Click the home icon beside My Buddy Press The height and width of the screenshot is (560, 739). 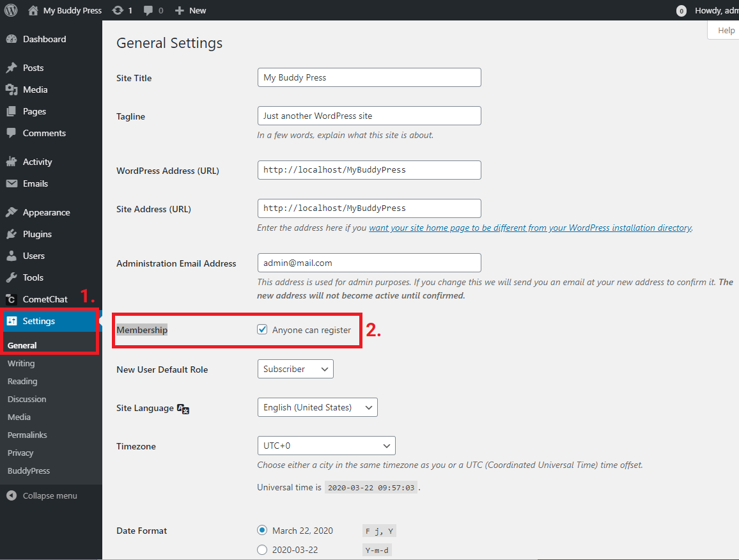[x=33, y=10]
